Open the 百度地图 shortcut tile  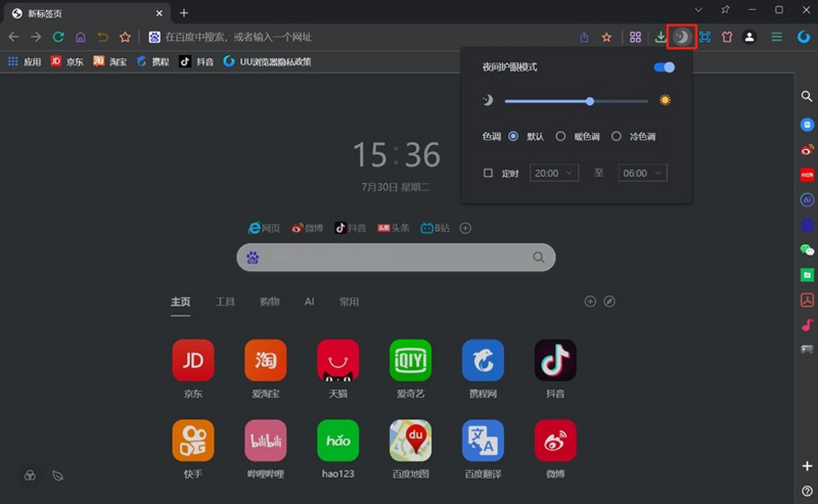point(410,449)
